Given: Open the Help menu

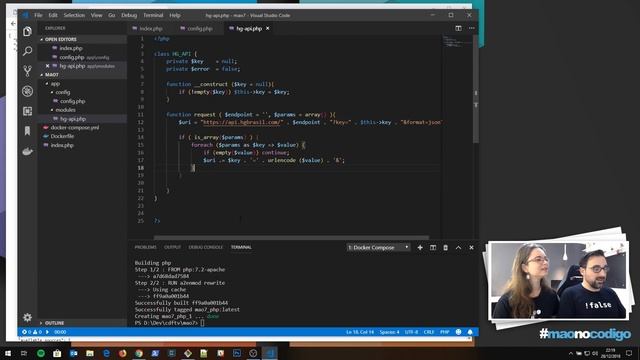Looking at the screenshot, I should (x=175, y=15).
